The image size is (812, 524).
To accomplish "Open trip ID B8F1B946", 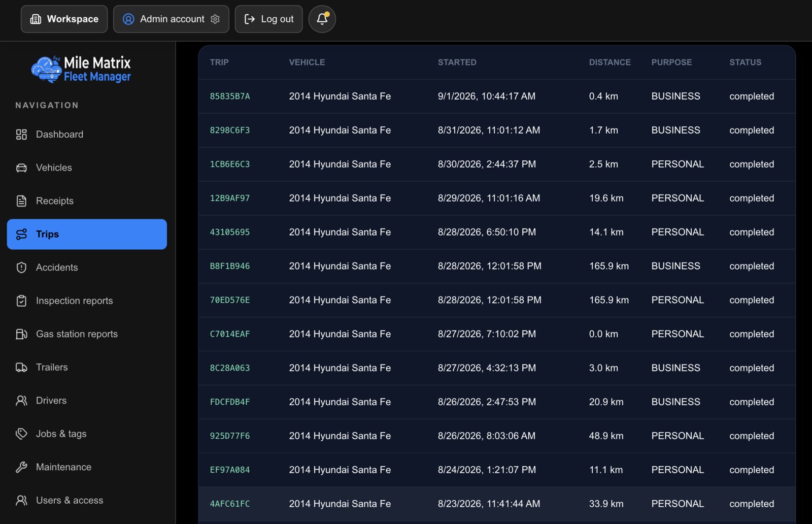I will pos(230,266).
